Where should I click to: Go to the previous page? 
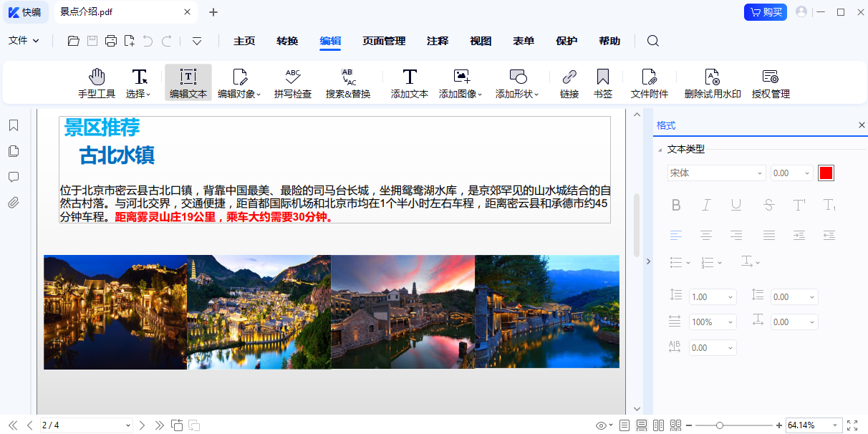tap(29, 425)
